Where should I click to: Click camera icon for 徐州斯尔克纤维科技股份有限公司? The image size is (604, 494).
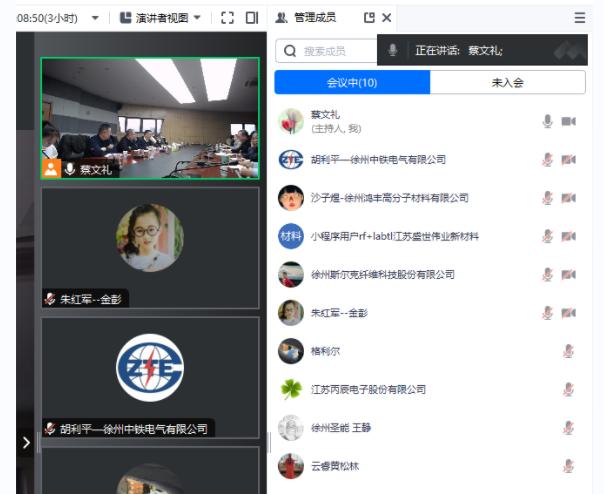pos(569,274)
